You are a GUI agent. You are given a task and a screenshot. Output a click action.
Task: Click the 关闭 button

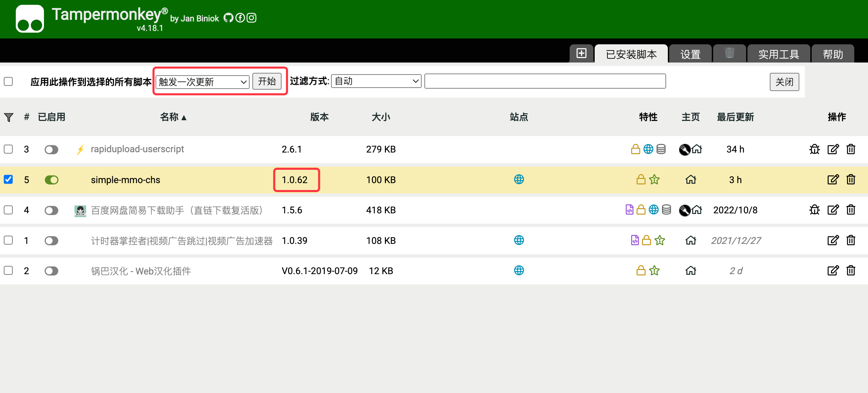[784, 82]
